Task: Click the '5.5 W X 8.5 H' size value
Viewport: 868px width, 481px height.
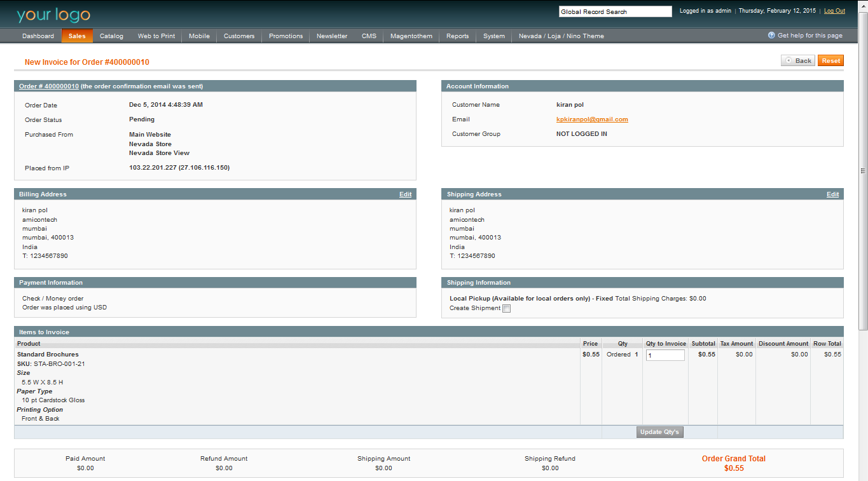Action: pos(42,383)
